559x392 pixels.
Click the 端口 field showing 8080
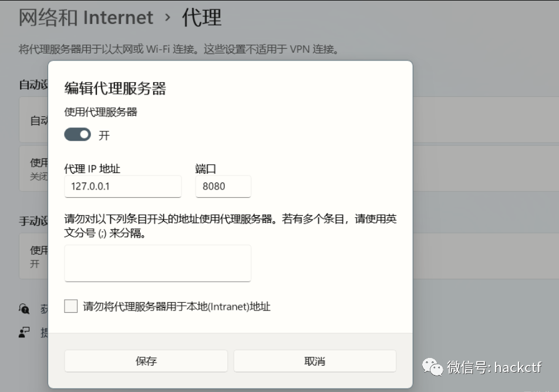[223, 187]
